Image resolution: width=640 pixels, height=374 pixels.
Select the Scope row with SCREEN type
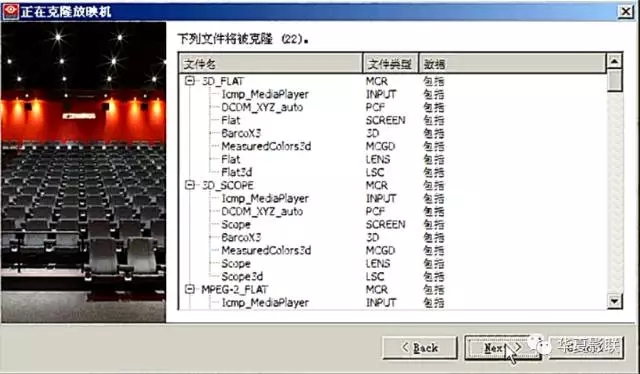236,225
